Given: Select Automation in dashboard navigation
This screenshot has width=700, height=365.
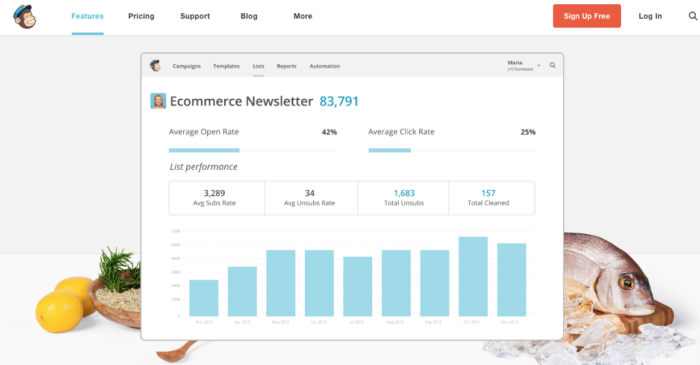Looking at the screenshot, I should 325,66.
